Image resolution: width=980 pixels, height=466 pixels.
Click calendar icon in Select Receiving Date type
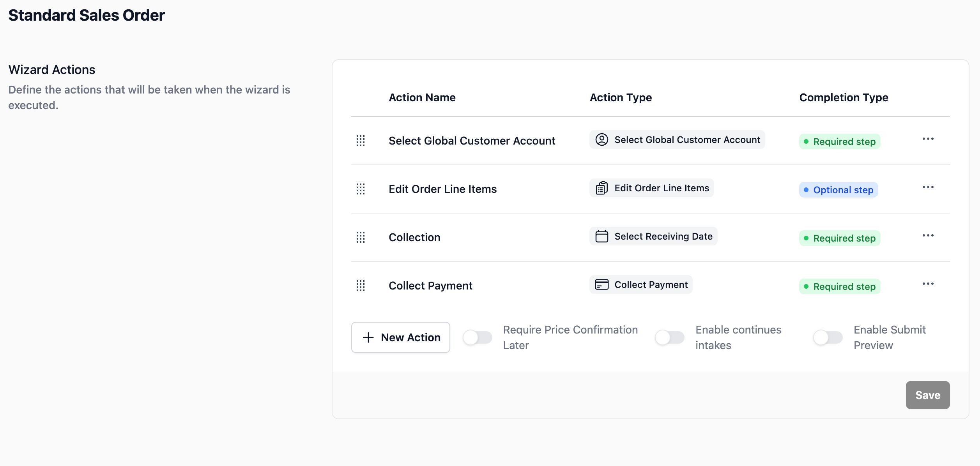(x=601, y=236)
